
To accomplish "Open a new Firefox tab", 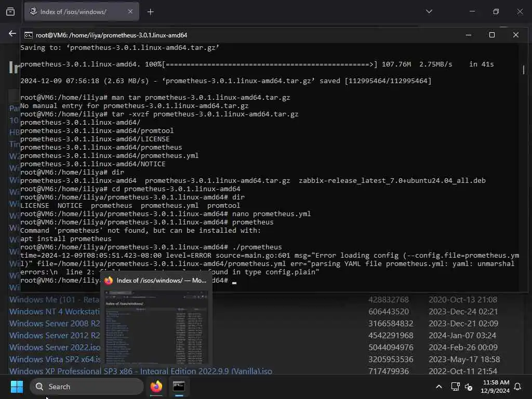I will coord(150,12).
